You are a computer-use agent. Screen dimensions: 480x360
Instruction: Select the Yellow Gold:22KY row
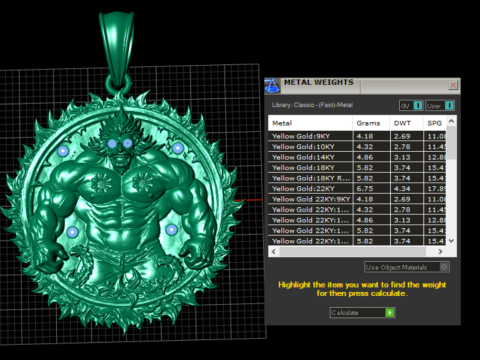coord(357,189)
